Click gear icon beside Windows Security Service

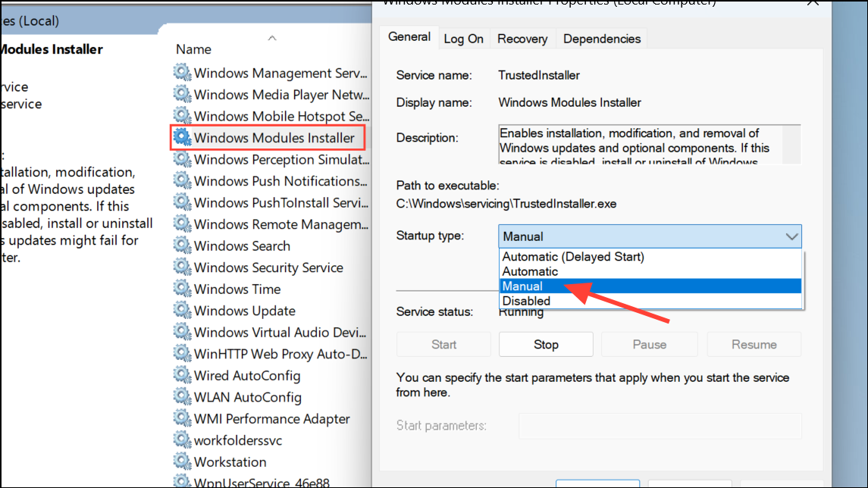coord(182,266)
